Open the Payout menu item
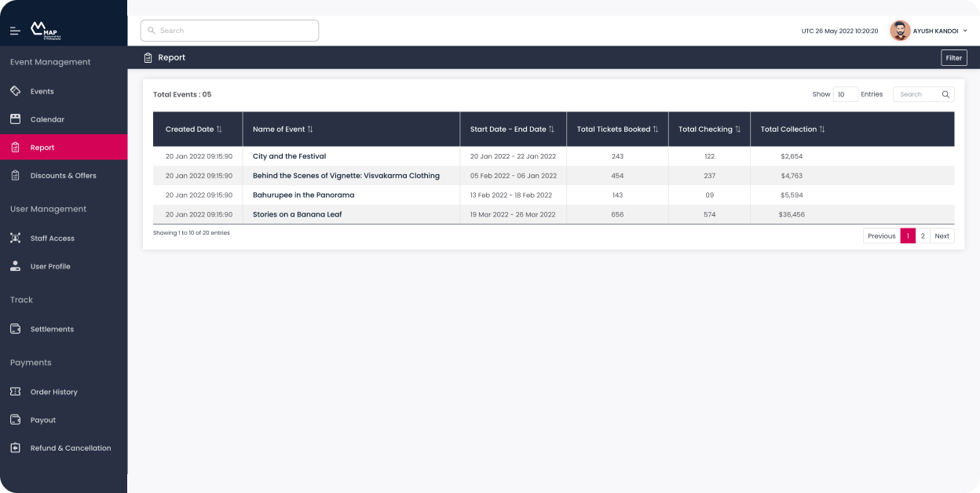Viewport: 980px width, 493px height. pos(43,420)
